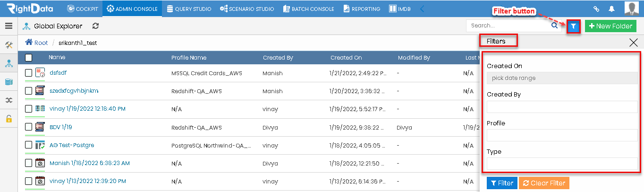
Task: Check the box for BDV 1/19 row
Action: pos(28,127)
